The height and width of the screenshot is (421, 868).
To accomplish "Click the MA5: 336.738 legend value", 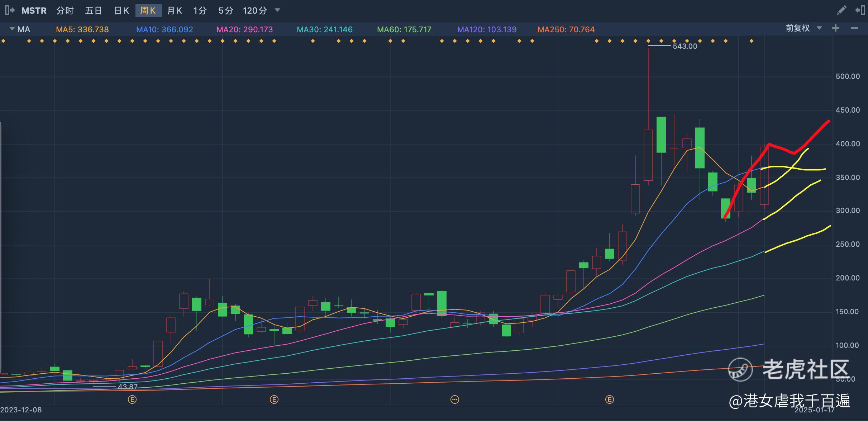I will pyautogui.click(x=82, y=29).
